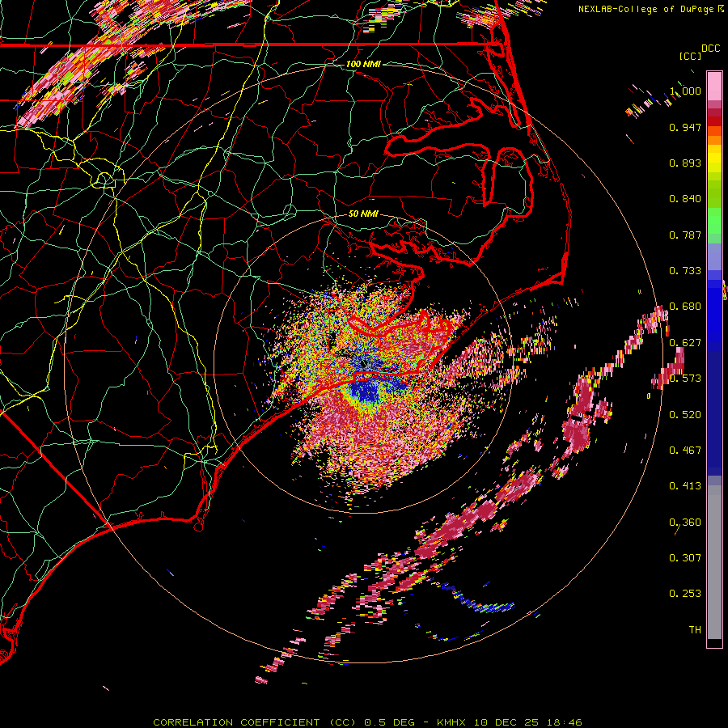728x728 pixels.
Task: Select the 0.413 color scale value
Action: (x=685, y=486)
